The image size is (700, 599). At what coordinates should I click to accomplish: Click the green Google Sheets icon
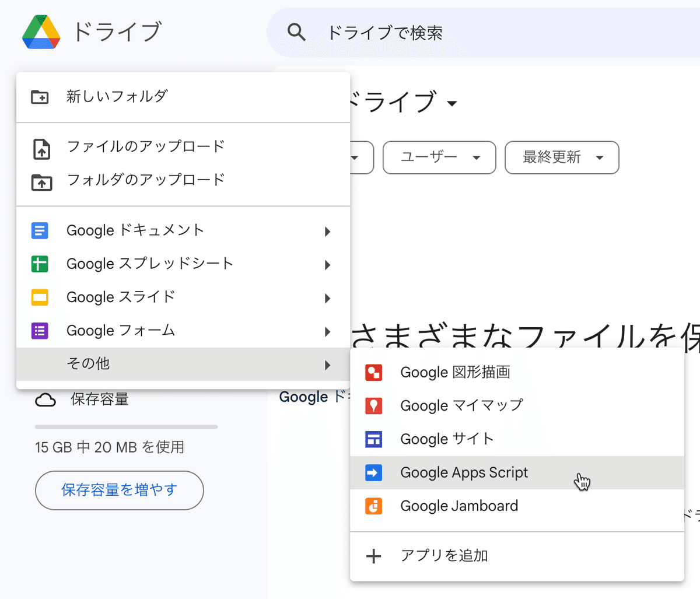tap(40, 264)
